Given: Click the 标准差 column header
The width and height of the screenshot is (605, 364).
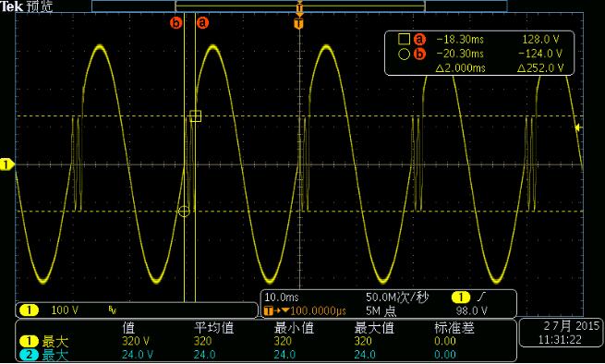Looking at the screenshot, I should click(454, 328).
